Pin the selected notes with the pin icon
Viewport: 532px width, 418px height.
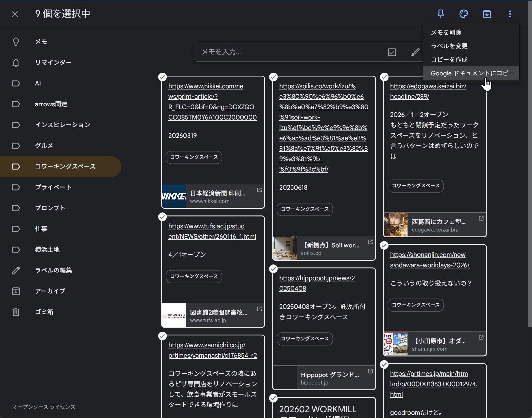(440, 14)
